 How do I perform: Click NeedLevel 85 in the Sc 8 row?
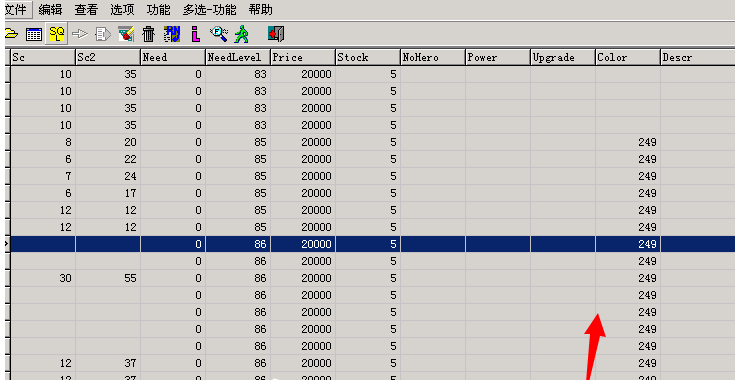(x=238, y=142)
